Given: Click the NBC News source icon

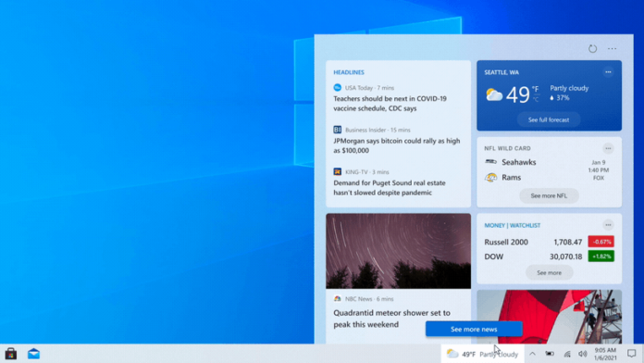Looking at the screenshot, I should point(337,299).
